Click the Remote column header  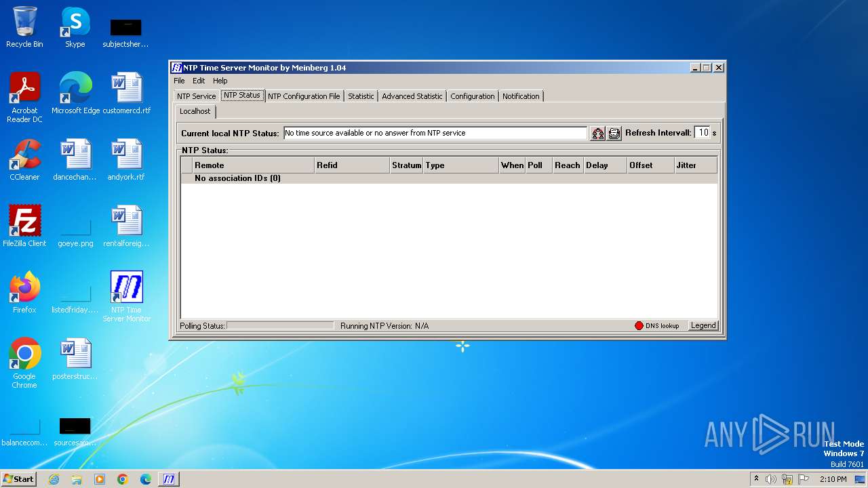tap(254, 165)
